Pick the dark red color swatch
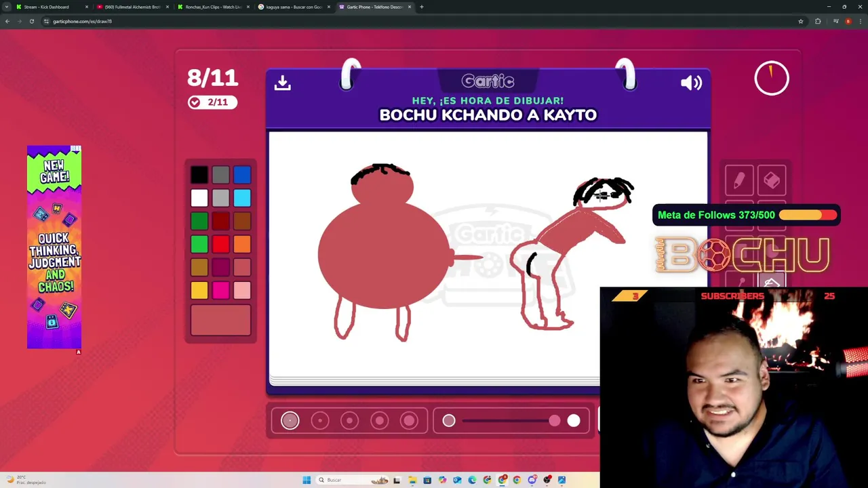Viewport: 868px width, 488px height. pos(220,221)
